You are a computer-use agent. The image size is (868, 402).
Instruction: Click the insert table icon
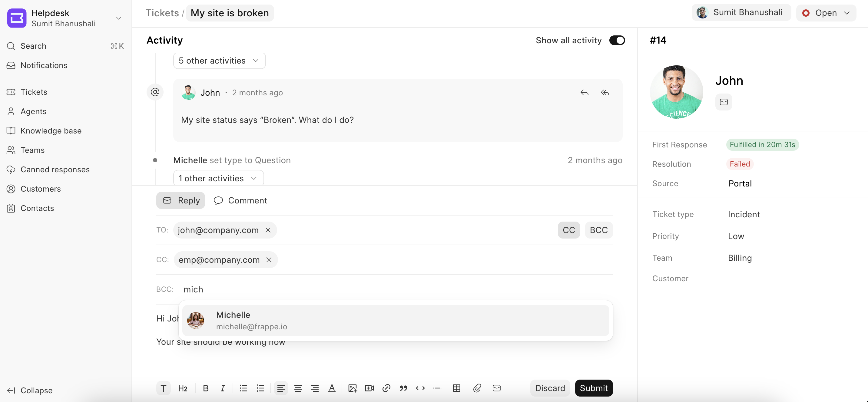(457, 388)
